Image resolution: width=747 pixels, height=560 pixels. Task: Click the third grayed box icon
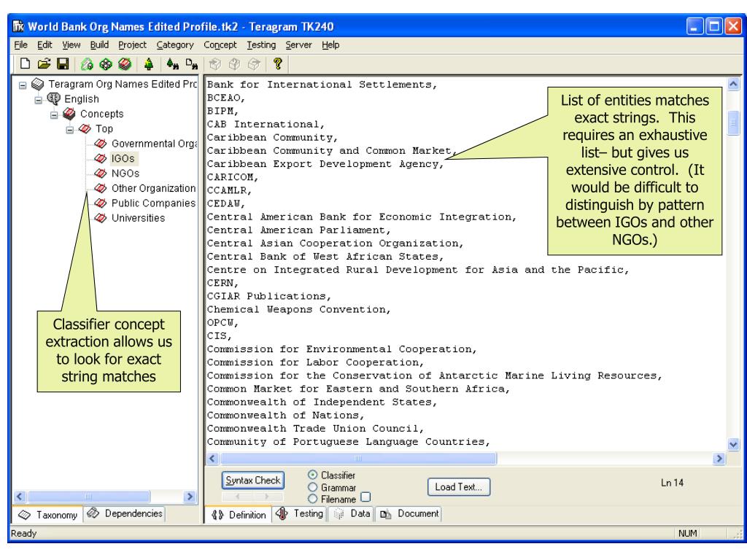click(x=254, y=64)
